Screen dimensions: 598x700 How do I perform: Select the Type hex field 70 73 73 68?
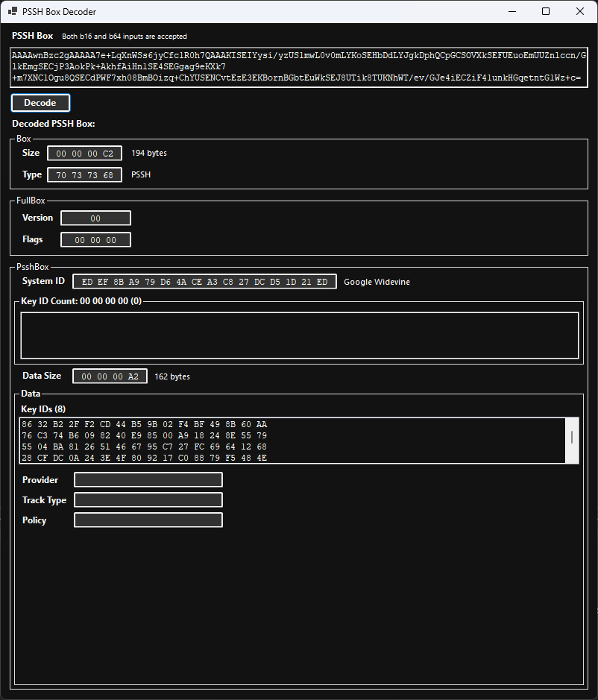click(84, 175)
